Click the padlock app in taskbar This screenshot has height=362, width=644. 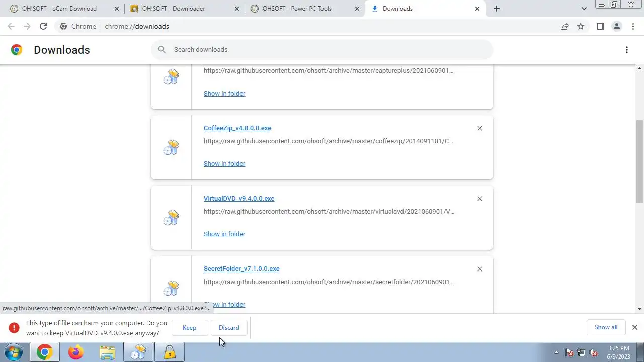170,352
